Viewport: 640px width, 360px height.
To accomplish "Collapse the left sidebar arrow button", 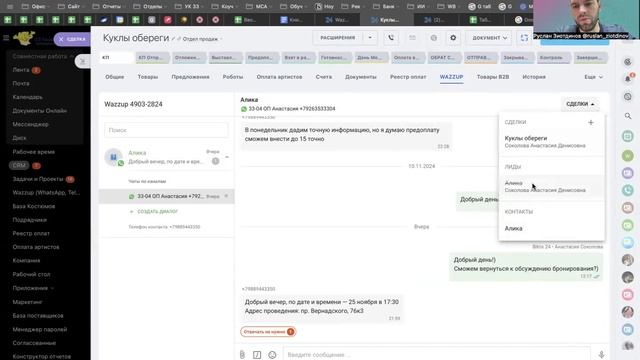I will [82, 61].
